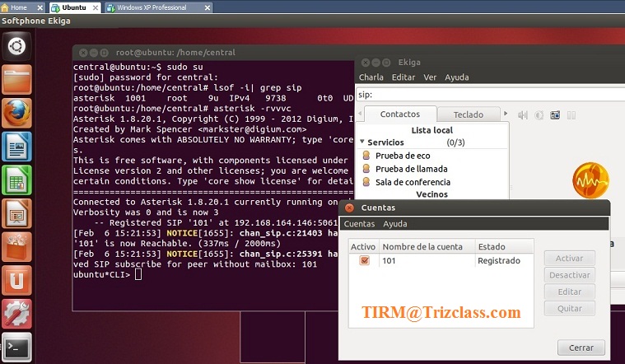Open the Ubuntu Dash home launcher
This screenshot has width=625, height=364.
[x=16, y=46]
